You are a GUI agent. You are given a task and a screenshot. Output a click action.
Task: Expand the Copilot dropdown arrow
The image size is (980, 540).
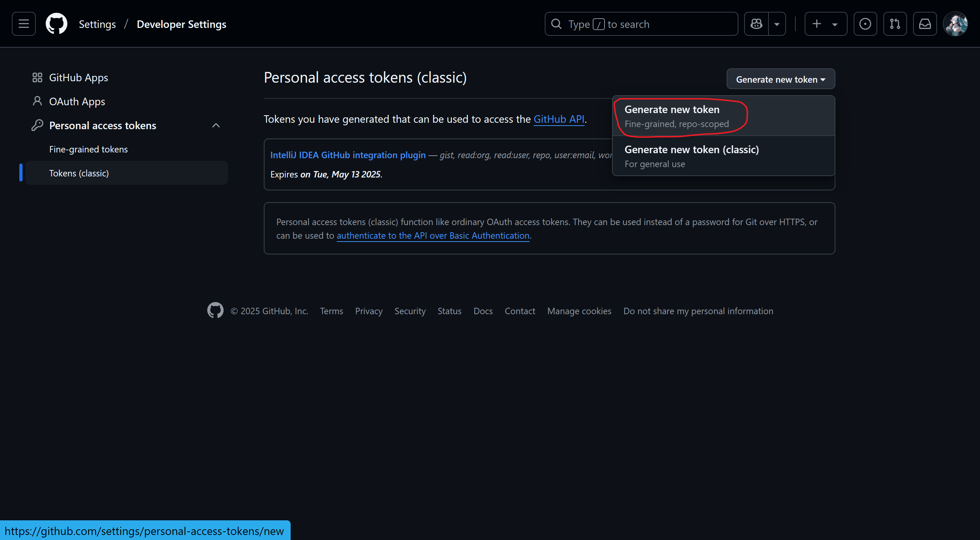[777, 24]
